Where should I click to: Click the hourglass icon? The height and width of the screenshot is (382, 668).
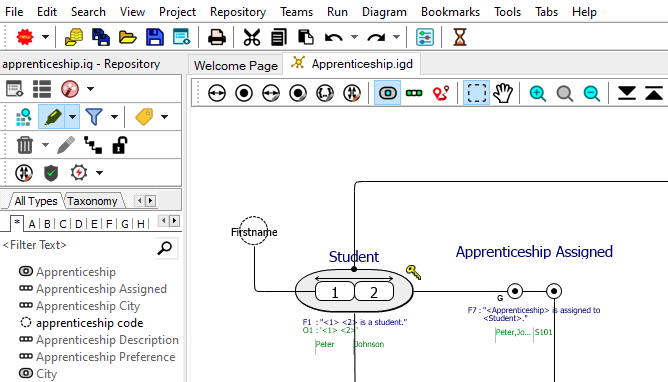(460, 37)
